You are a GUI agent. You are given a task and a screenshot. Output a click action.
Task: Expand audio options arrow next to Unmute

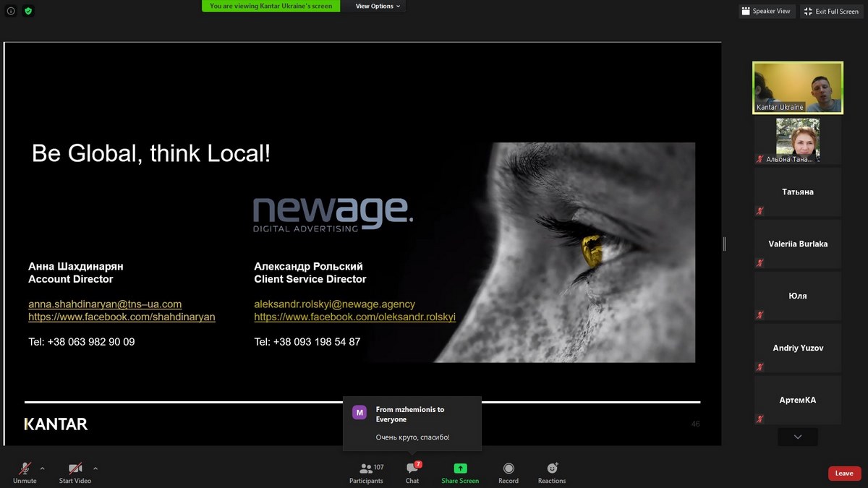coord(42,468)
